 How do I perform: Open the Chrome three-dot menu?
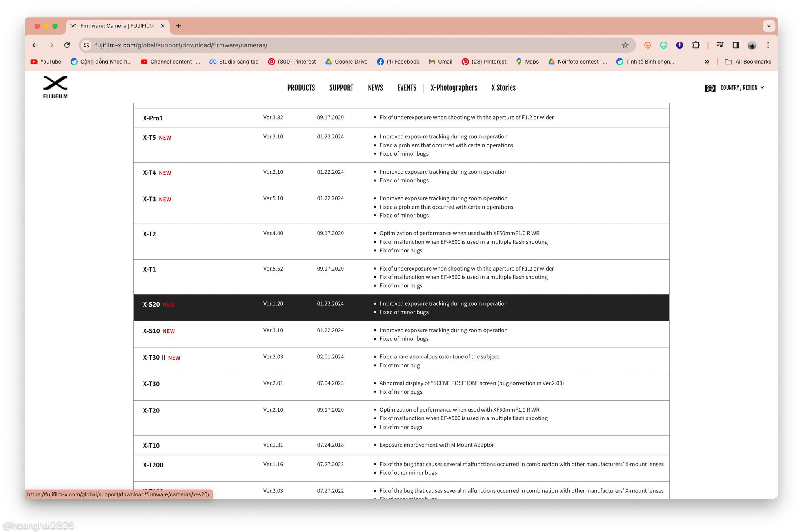coord(768,45)
